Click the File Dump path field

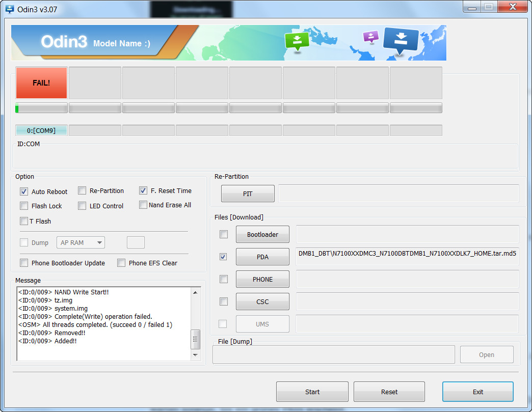tap(333, 354)
